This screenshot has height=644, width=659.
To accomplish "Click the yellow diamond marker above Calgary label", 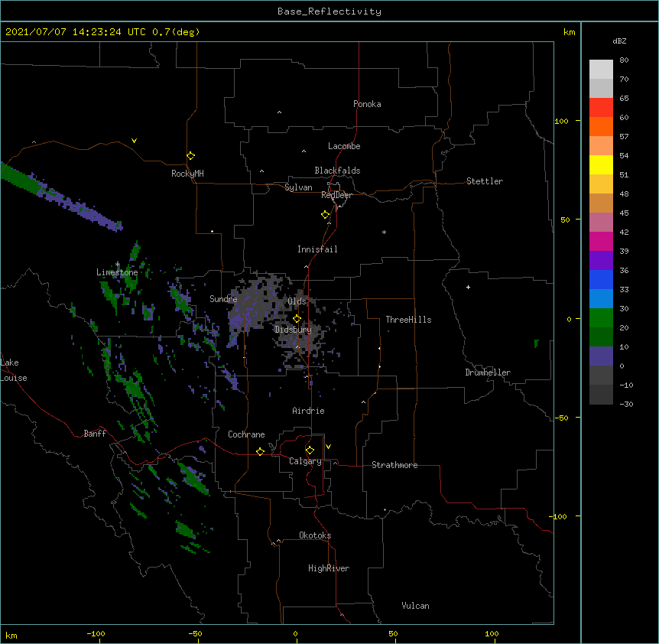I will (310, 450).
